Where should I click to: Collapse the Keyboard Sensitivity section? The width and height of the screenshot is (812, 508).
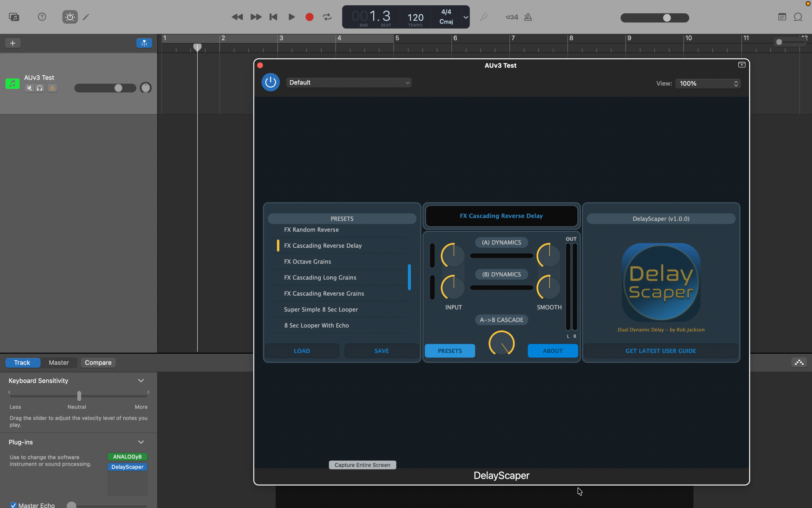141,381
